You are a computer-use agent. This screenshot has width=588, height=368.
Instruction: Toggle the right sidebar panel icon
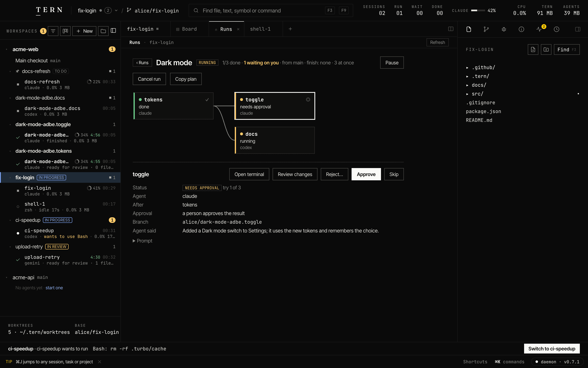(578, 29)
